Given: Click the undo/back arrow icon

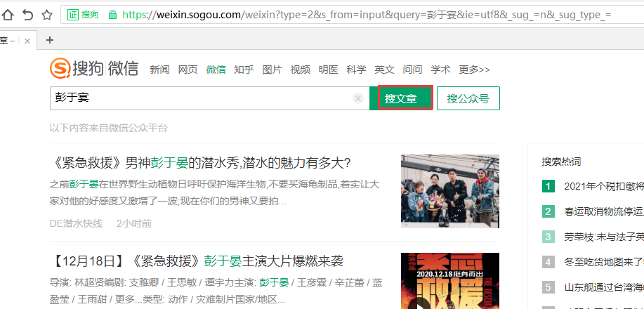Looking at the screenshot, I should point(27,15).
